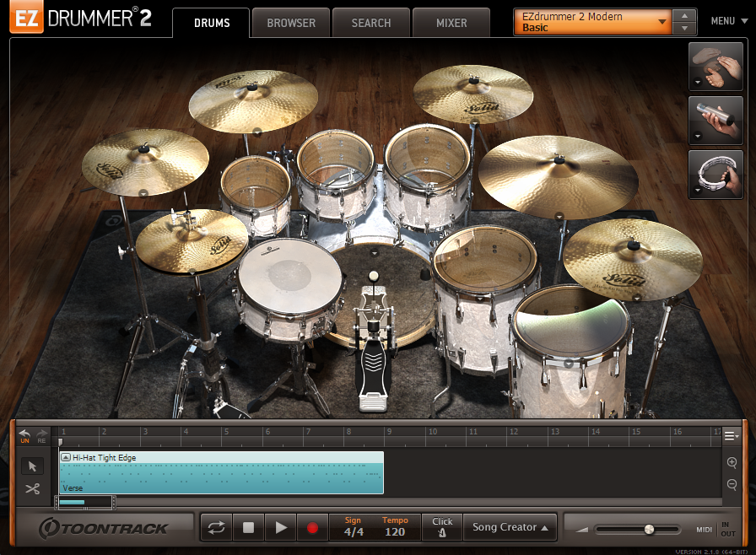The width and height of the screenshot is (756, 555).
Task: Open the MENU dropdown
Action: (x=729, y=21)
